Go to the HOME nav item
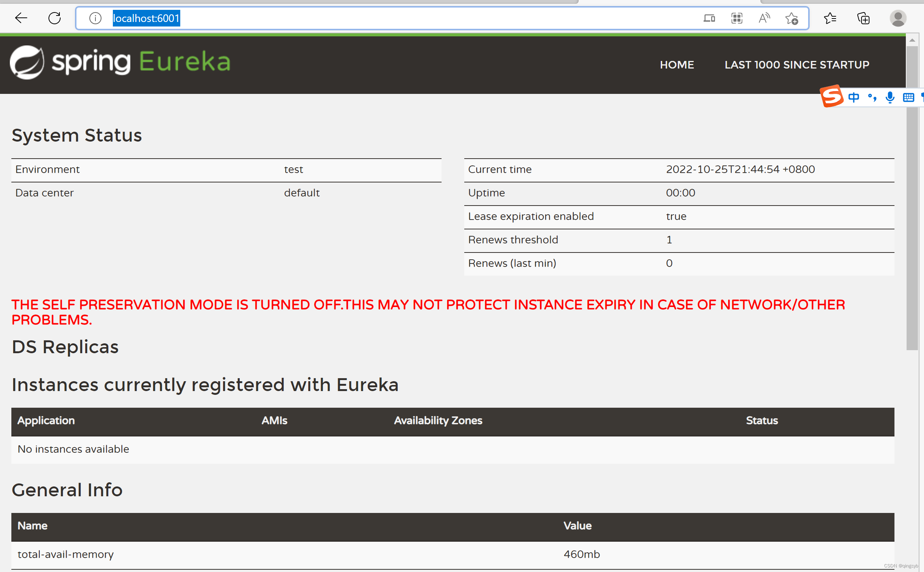This screenshot has height=572, width=924. (x=677, y=65)
